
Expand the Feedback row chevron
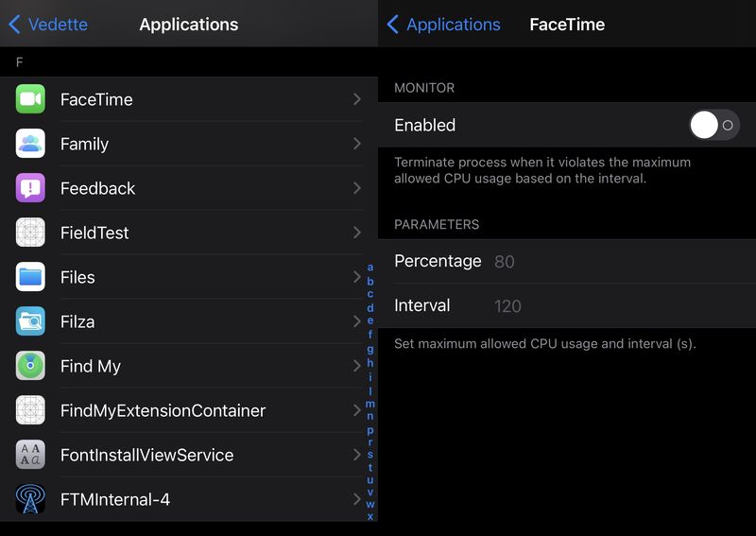click(357, 188)
